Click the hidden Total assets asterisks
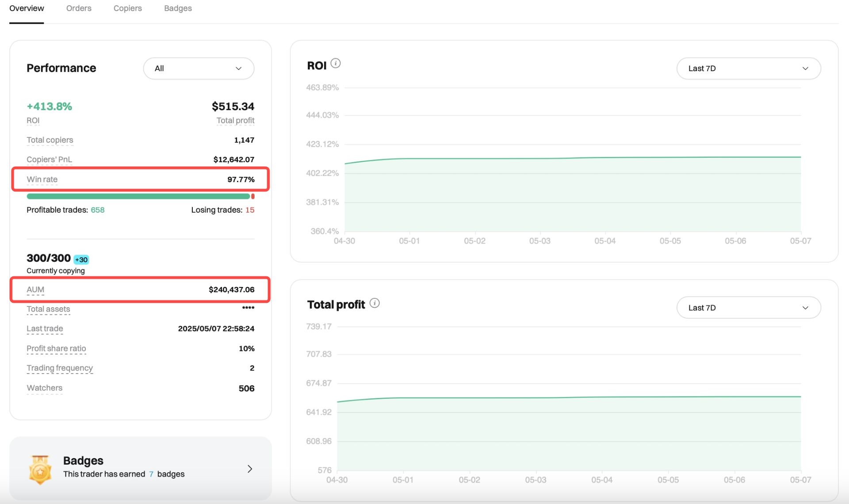This screenshot has height=504, width=849. coord(248,308)
